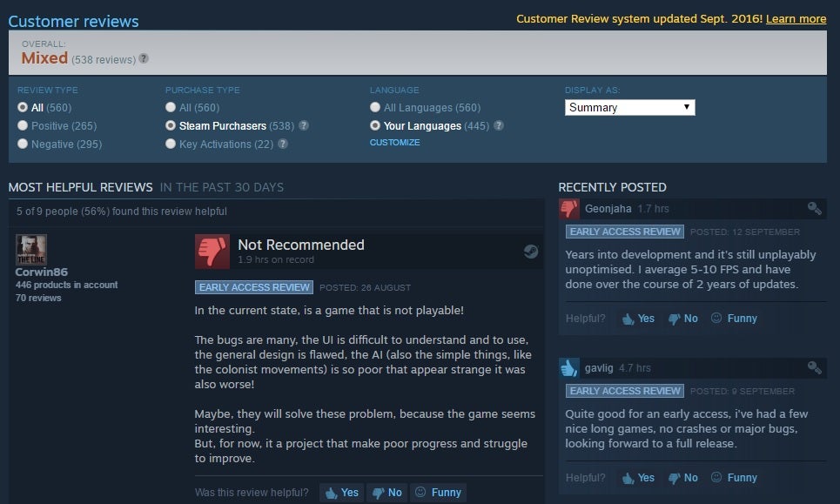Click the key icon on Geonjaha's review

tap(814, 208)
